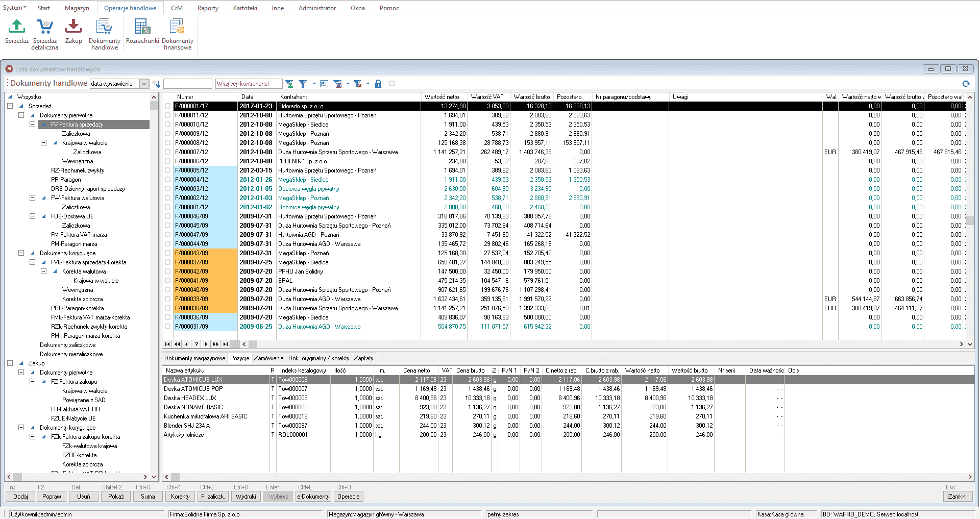Viewport: 980px width, 519px height.
Task: Check box for document F/000011/12
Action: click(168, 115)
